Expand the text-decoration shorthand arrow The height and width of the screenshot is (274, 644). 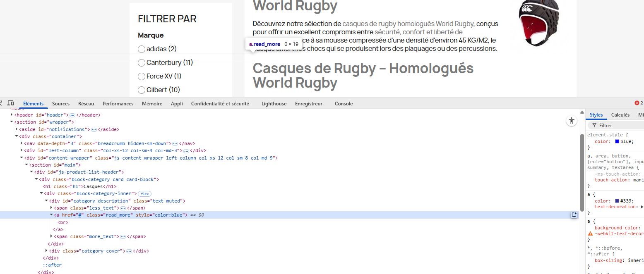(642, 207)
